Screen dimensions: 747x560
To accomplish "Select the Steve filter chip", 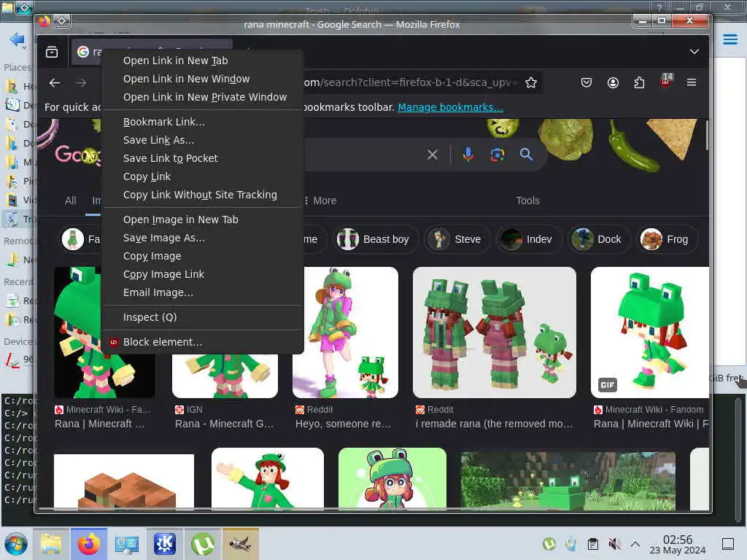I will [456, 239].
